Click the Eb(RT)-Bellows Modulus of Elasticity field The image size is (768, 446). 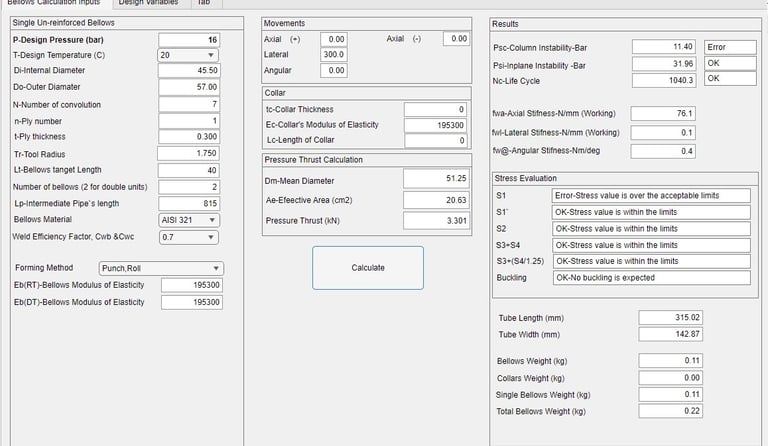(192, 285)
